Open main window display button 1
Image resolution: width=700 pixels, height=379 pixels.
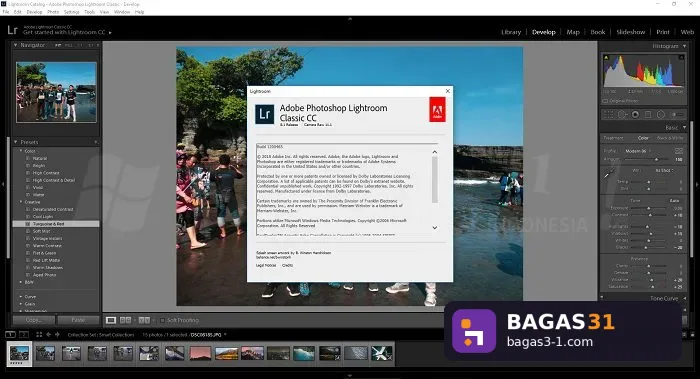click(10, 334)
